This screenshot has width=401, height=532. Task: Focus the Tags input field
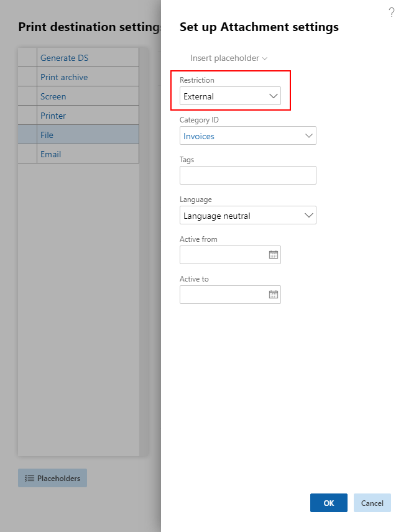(248, 175)
